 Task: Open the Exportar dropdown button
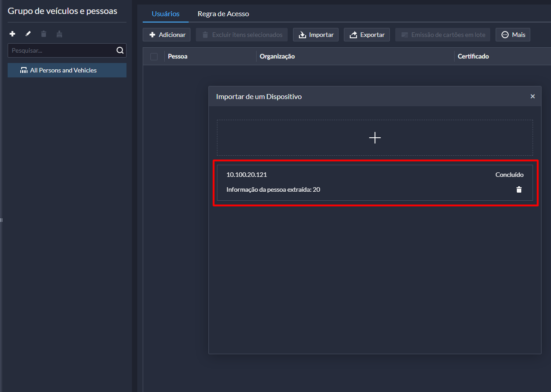(x=366, y=35)
